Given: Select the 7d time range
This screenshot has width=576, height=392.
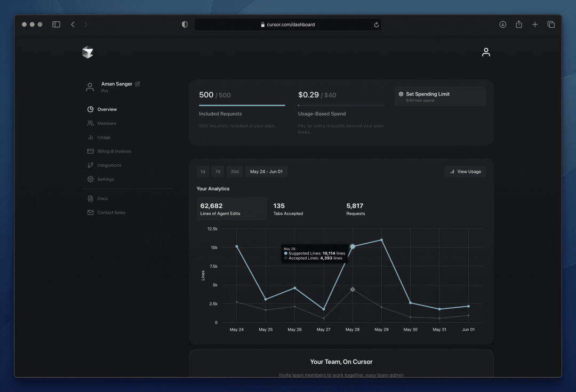Looking at the screenshot, I should tap(218, 172).
